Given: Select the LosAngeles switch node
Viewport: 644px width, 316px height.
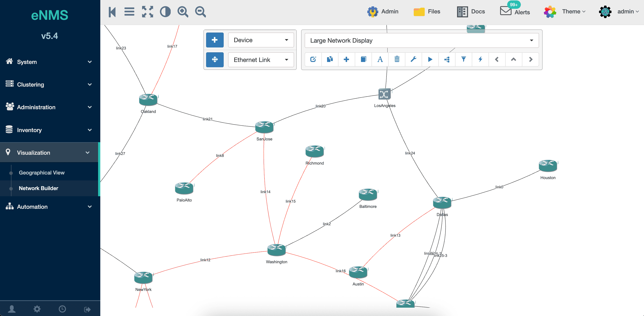Looking at the screenshot, I should (384, 94).
